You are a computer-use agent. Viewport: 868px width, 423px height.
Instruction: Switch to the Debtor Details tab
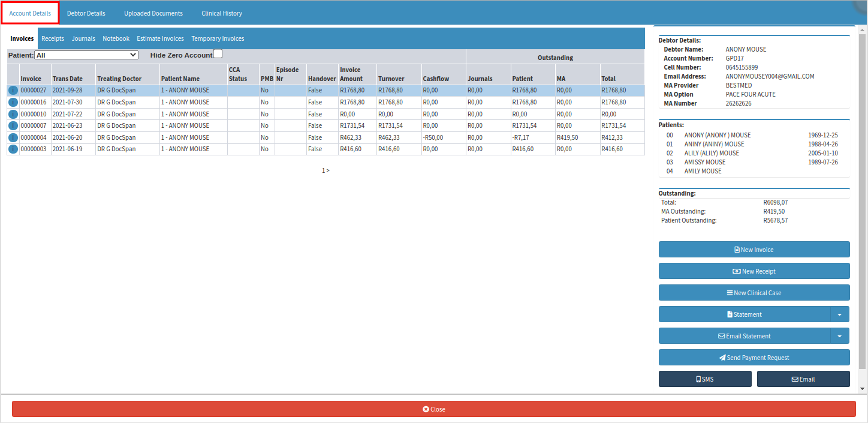(86, 13)
